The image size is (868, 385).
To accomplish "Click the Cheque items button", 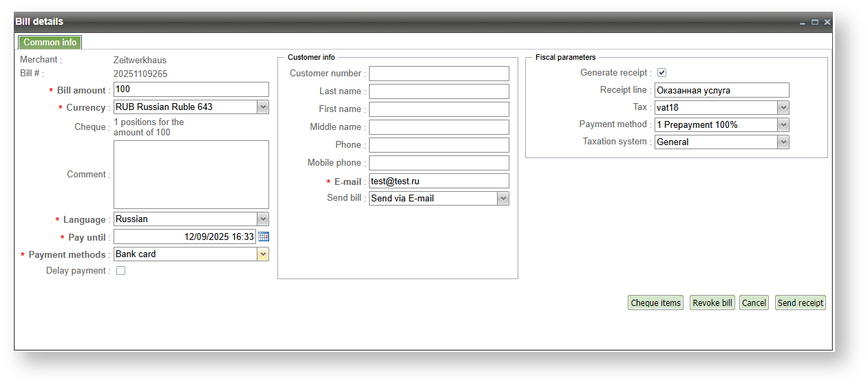I will [x=655, y=303].
